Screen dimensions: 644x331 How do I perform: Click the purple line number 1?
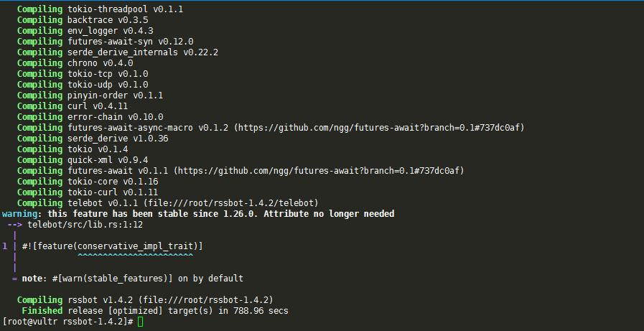point(5,246)
